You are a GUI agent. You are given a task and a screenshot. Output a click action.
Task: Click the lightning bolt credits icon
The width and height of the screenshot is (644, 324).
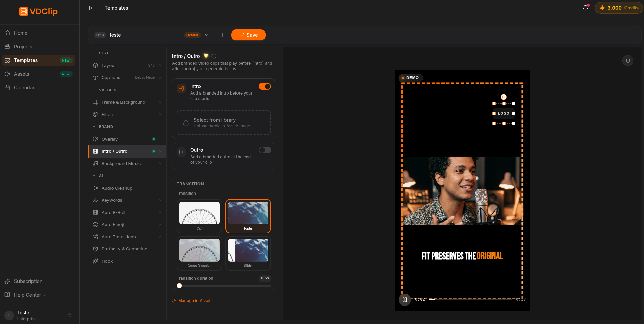tap(602, 8)
